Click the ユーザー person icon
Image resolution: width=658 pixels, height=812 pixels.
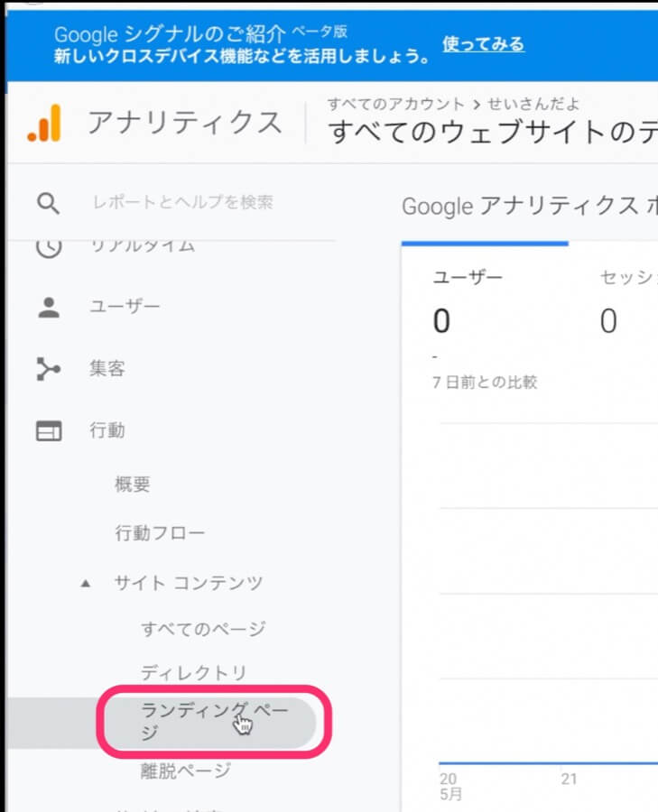pyautogui.click(x=48, y=308)
